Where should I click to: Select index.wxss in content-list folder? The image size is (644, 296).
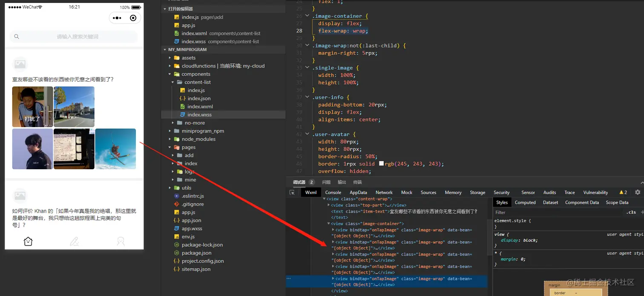click(x=223, y=114)
